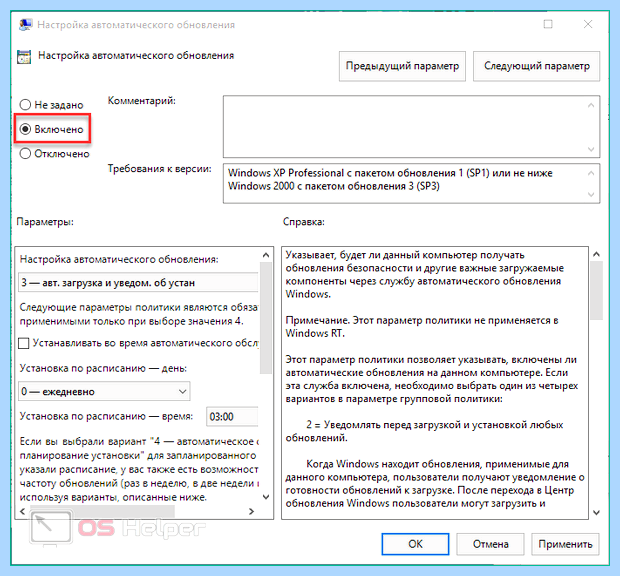Click the help pane scroll up arrow
Image resolution: width=620 pixels, height=576 pixels.
point(596,254)
